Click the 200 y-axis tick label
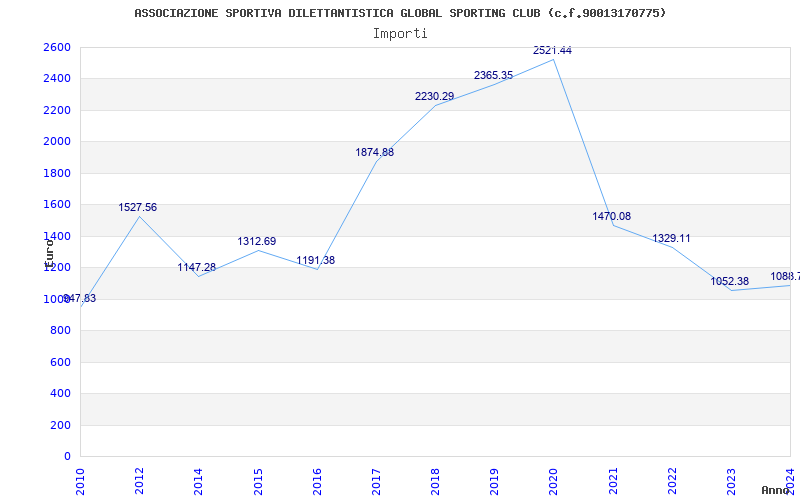800x500 pixels. pyautogui.click(x=61, y=425)
